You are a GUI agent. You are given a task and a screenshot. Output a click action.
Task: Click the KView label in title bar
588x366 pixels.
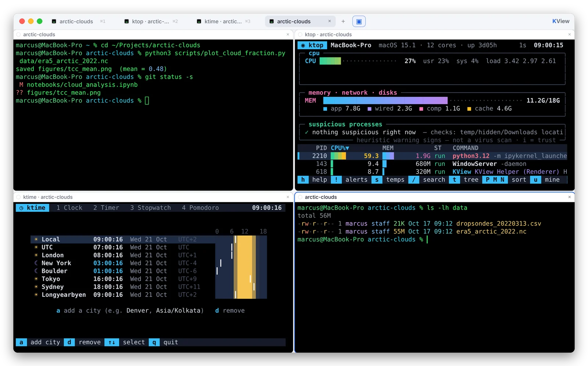tap(561, 21)
